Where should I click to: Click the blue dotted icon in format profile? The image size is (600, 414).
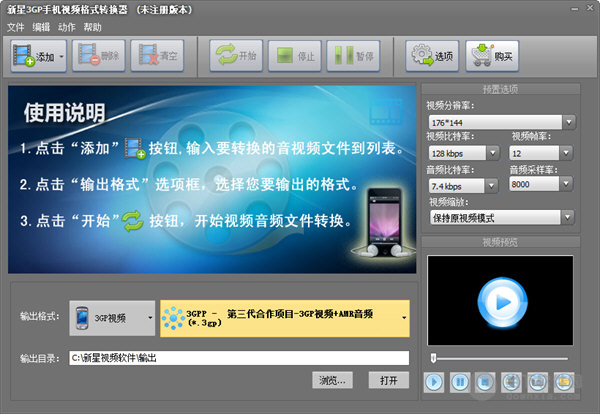tap(173, 318)
